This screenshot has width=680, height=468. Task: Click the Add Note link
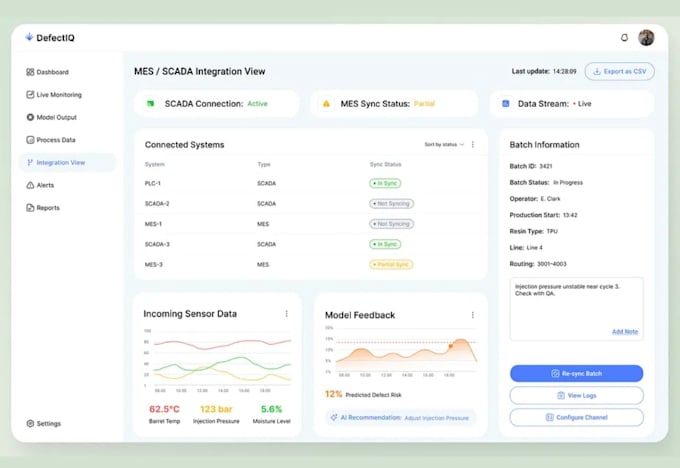[x=624, y=332]
